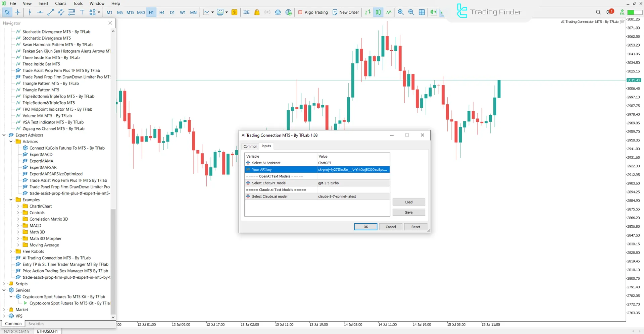Open the tile windows grid view

(422, 12)
